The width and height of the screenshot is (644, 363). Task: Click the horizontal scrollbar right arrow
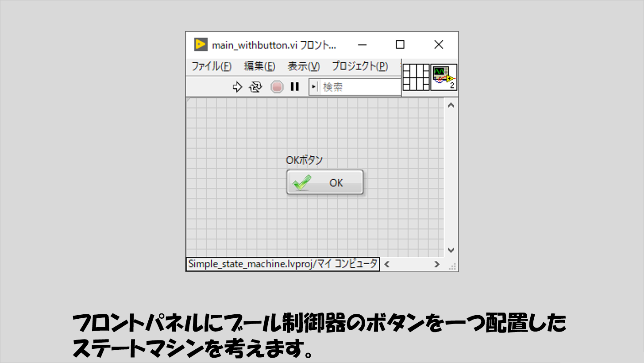click(437, 264)
